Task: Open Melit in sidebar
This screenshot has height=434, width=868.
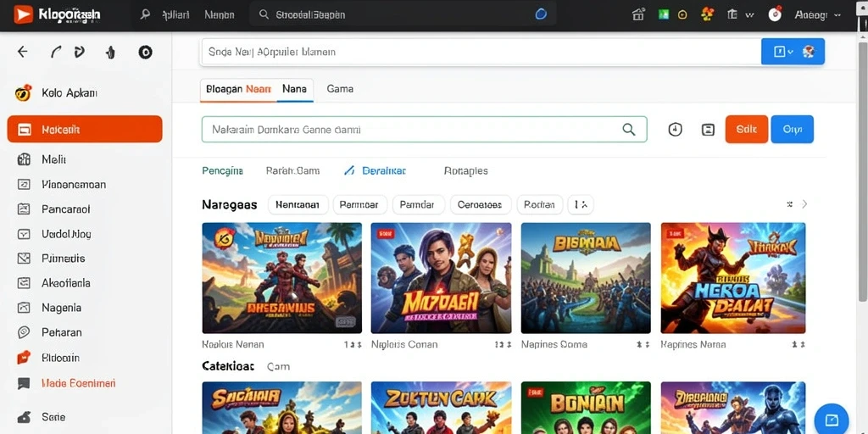Action: coord(42,159)
